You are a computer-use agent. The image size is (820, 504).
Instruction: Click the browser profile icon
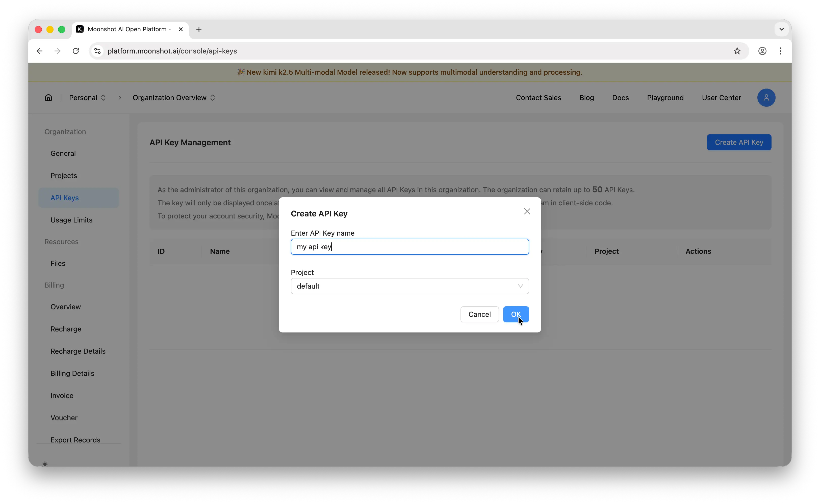point(762,51)
